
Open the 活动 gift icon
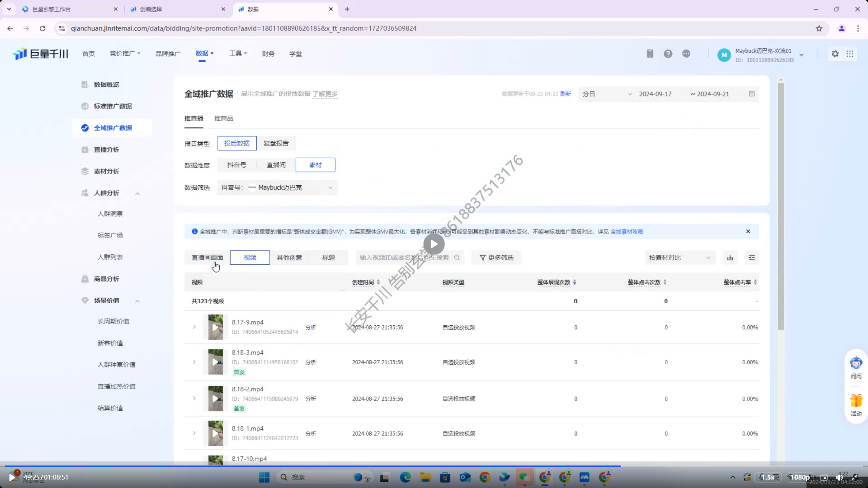[x=856, y=401]
